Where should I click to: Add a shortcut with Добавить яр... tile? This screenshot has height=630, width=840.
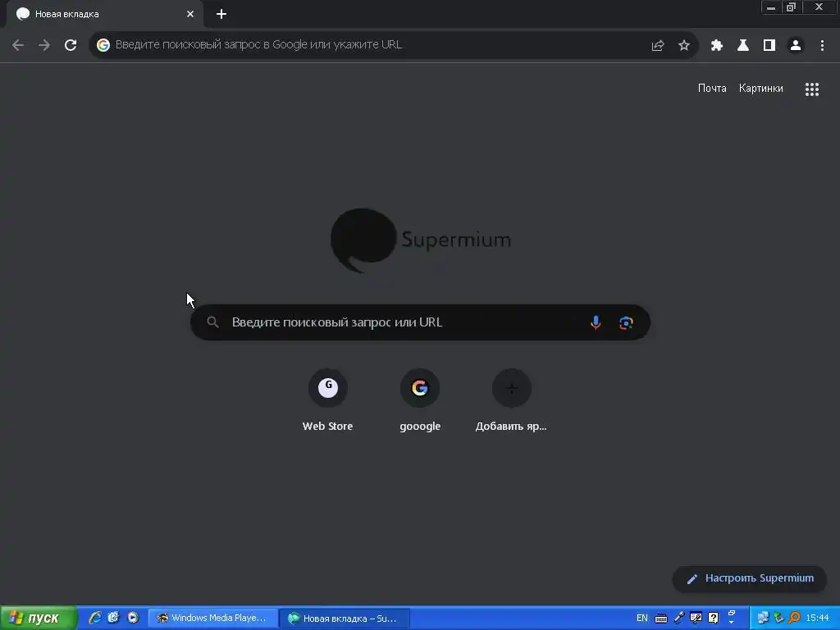coord(512,399)
